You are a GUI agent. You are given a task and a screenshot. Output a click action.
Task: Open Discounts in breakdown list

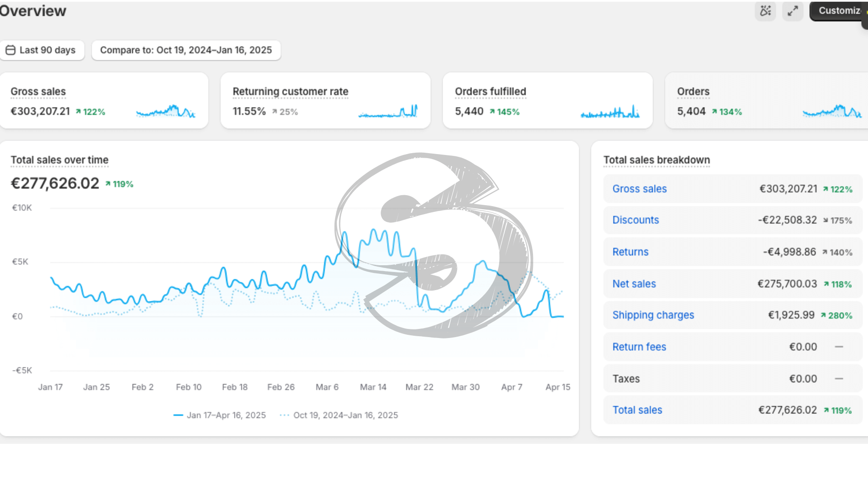(636, 220)
